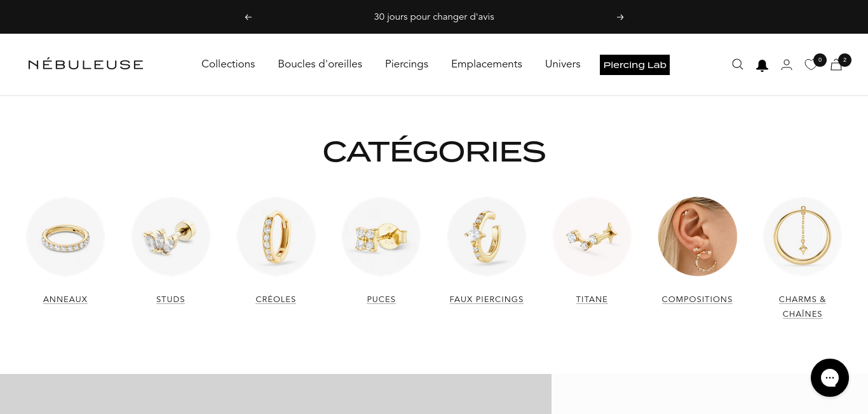
Task: Expand the Piercings menu
Action: click(x=407, y=64)
